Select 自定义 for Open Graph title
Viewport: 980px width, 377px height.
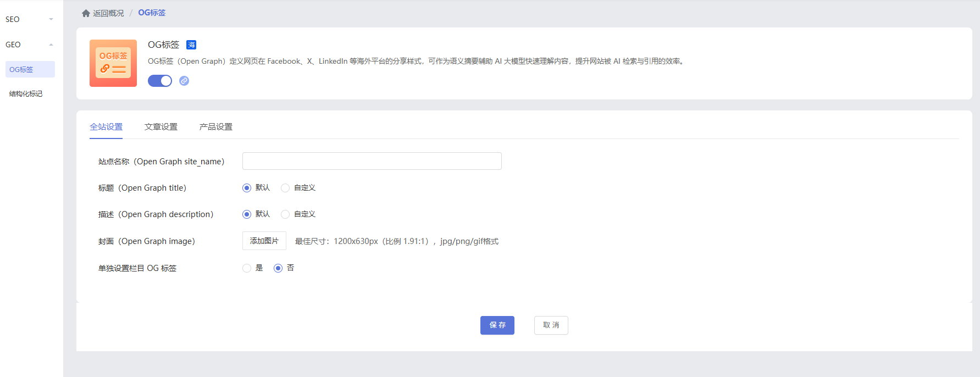click(x=285, y=188)
